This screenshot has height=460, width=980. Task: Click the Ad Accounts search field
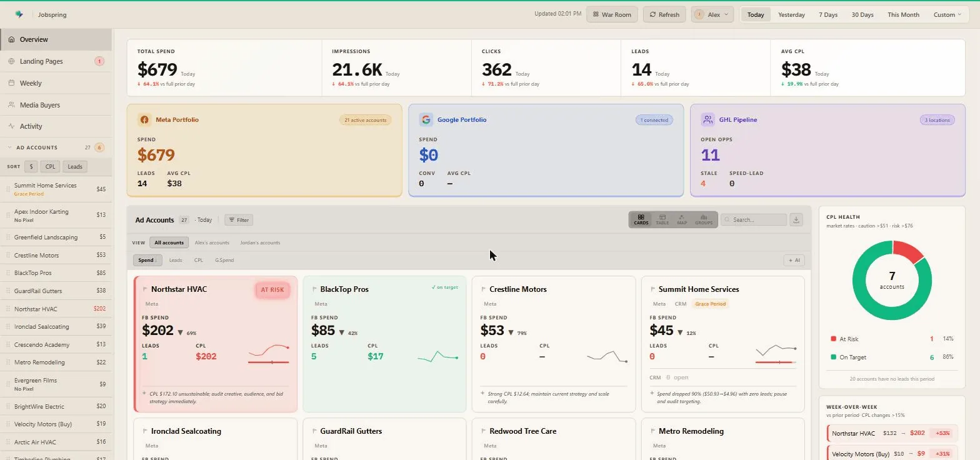pyautogui.click(x=754, y=220)
